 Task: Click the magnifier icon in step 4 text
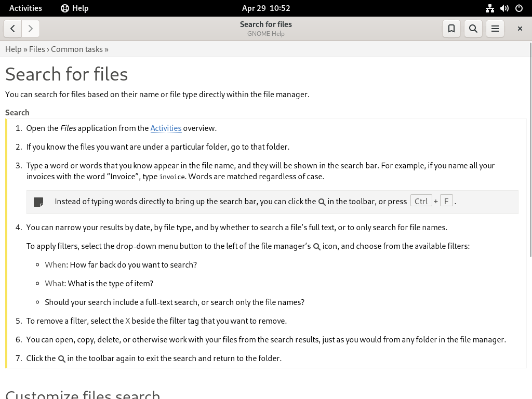(x=316, y=247)
